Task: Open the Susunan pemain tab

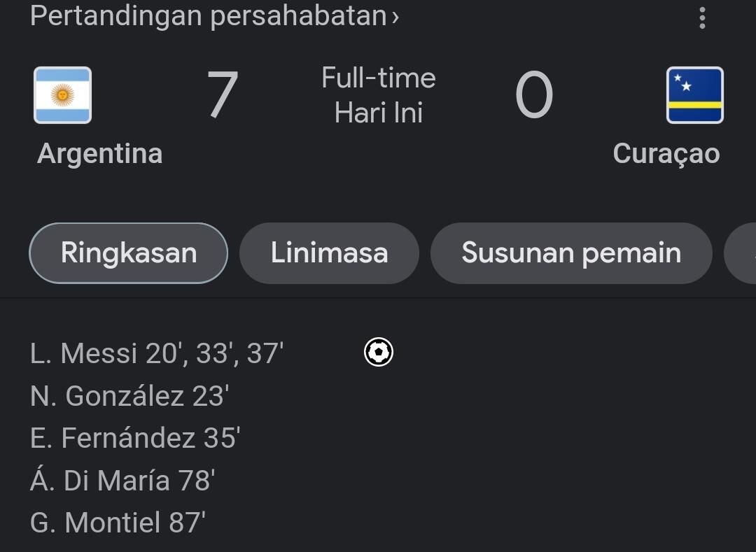Action: tap(571, 253)
